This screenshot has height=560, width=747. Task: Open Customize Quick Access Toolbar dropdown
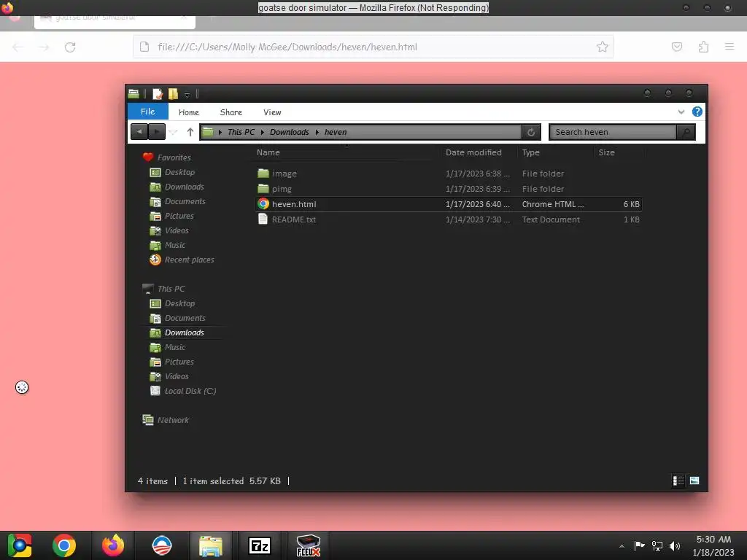tap(187, 95)
